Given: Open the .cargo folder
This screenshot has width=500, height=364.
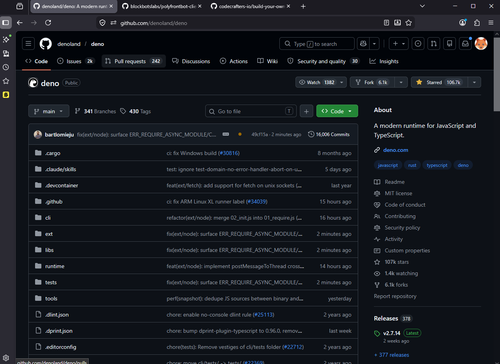Looking at the screenshot, I should [x=53, y=153].
